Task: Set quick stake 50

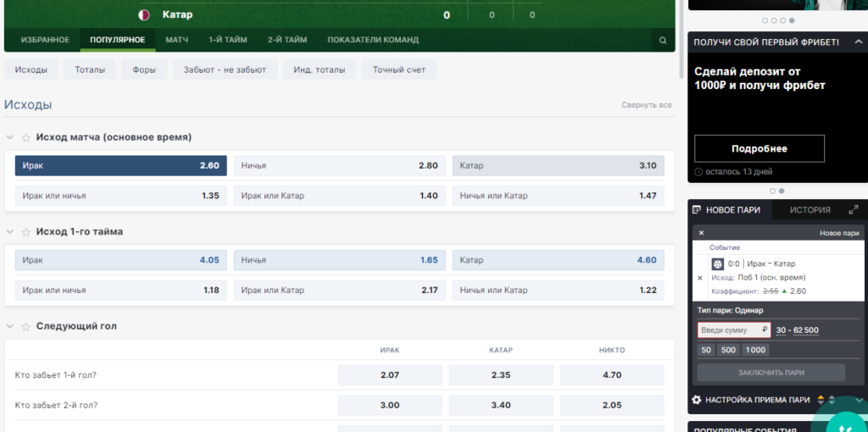Action: 706,350
